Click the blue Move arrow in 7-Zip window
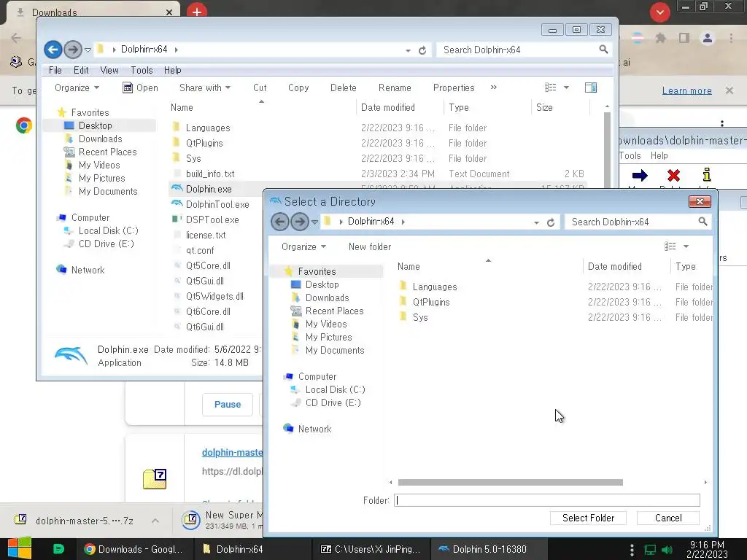 tap(639, 175)
